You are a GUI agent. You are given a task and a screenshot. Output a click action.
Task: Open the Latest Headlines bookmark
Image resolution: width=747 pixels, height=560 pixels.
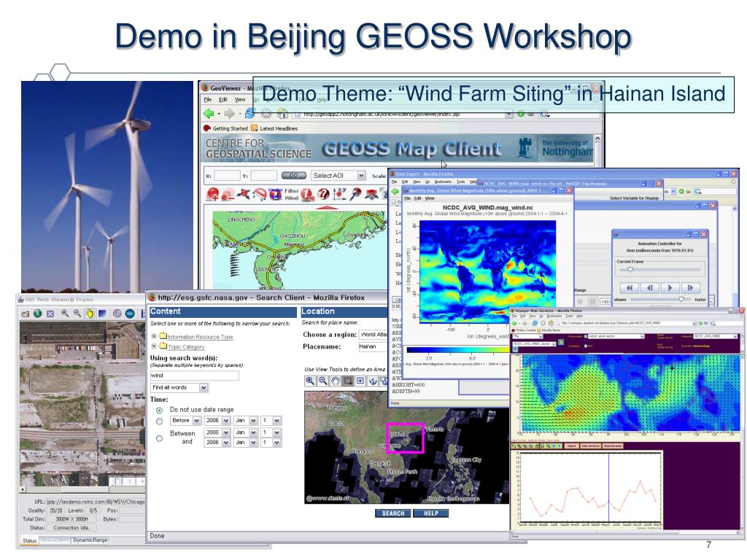coord(274,128)
